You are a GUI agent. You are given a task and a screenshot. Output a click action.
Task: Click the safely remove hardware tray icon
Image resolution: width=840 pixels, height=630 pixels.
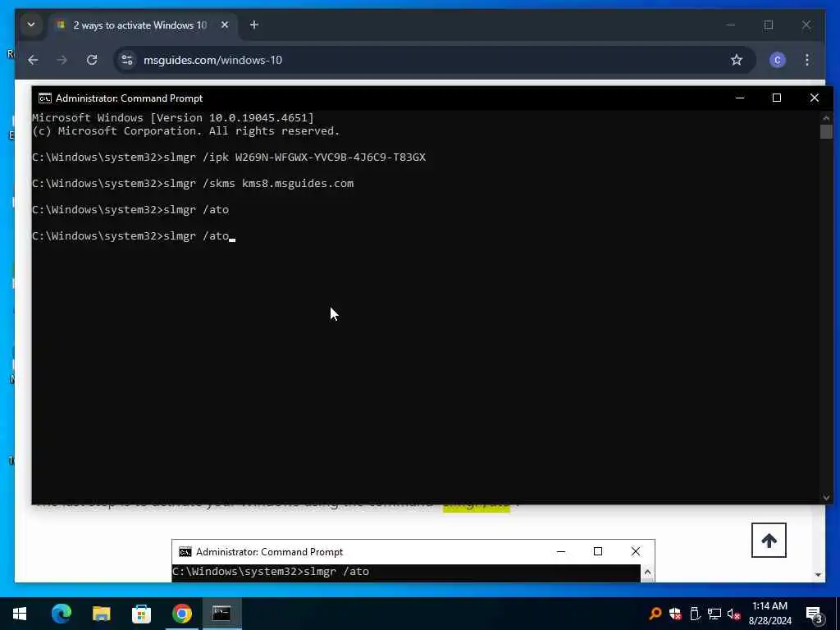click(695, 614)
